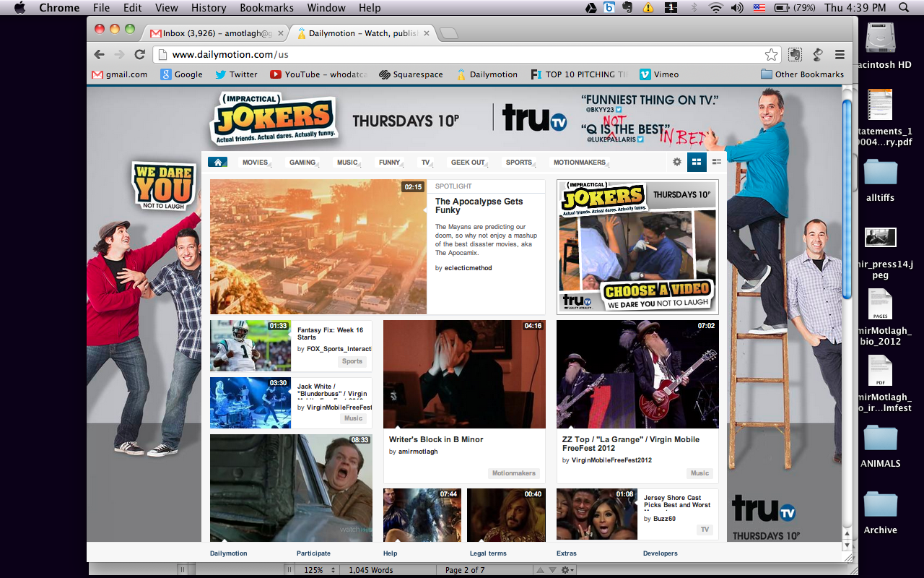Open the 125% zoom dropdown in background window
This screenshot has height=578, width=924.
click(318, 570)
